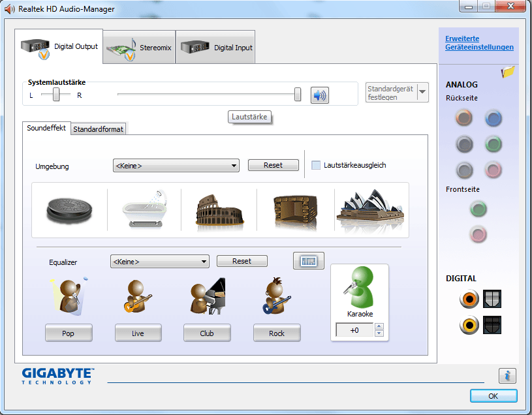Click the lower digital coaxial jack

click(x=469, y=325)
